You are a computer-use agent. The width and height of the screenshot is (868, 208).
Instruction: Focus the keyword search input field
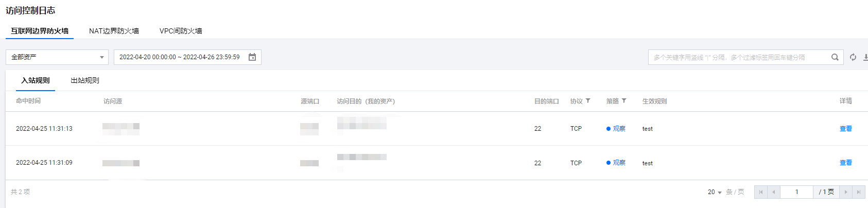pyautogui.click(x=740, y=57)
